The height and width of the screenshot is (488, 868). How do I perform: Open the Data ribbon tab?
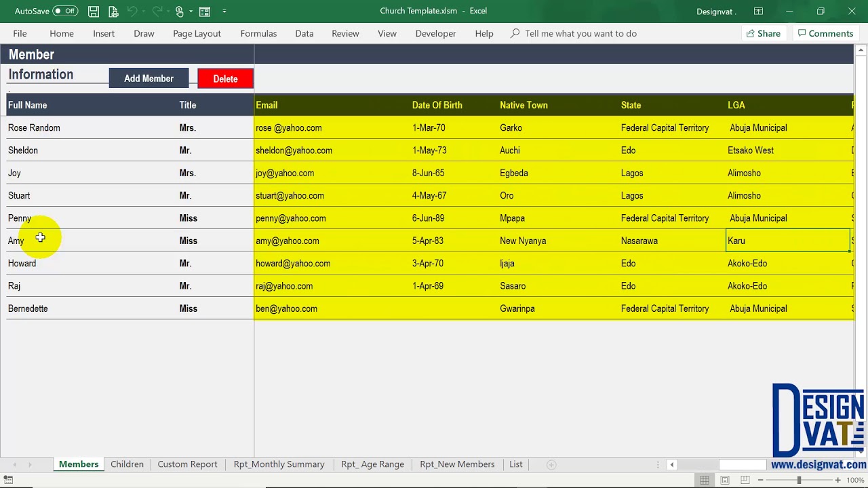coord(304,33)
